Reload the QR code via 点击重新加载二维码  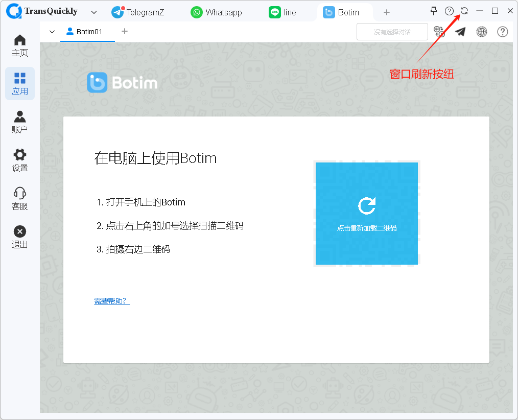point(367,214)
